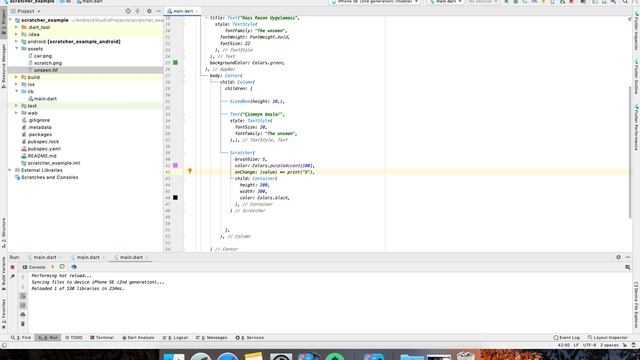Expand .dart_tool folder
640x360 pixels.
(16, 27)
